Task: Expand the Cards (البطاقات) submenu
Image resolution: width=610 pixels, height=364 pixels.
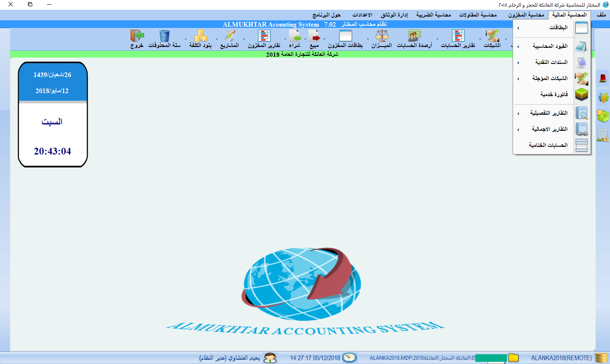Action: pos(551,28)
